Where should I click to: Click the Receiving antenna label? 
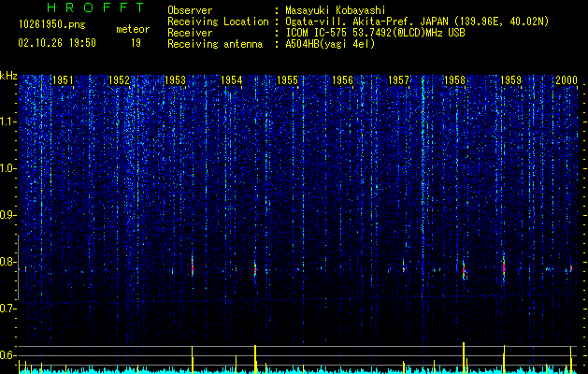215,44
